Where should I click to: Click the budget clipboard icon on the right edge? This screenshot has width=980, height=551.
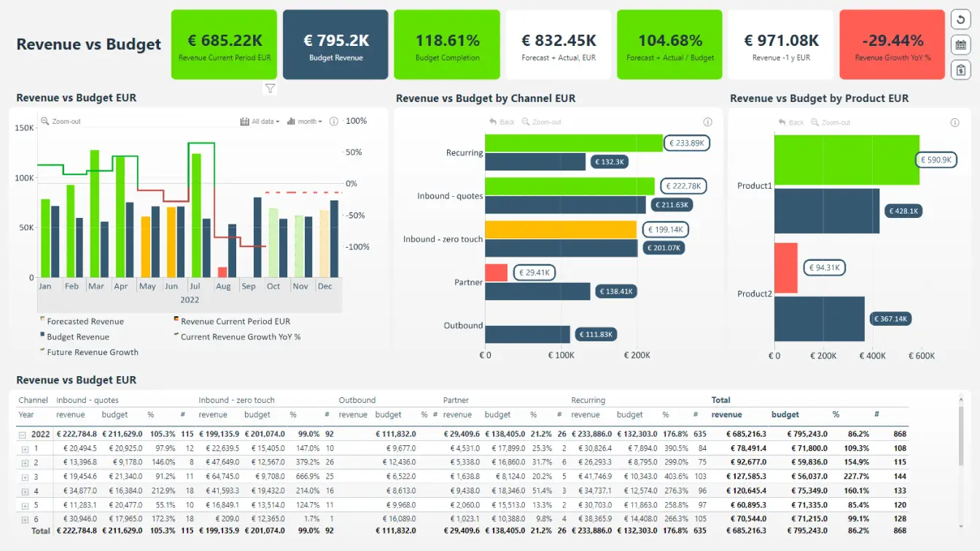tap(961, 69)
